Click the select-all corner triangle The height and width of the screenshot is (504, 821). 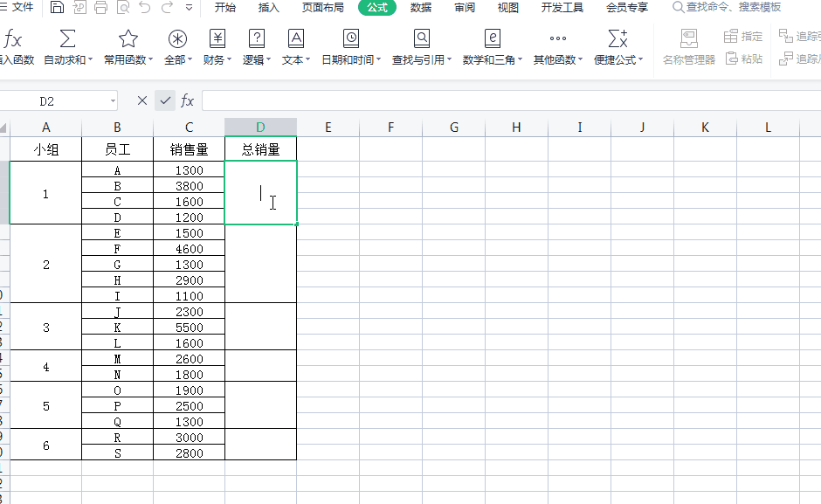click(3, 128)
